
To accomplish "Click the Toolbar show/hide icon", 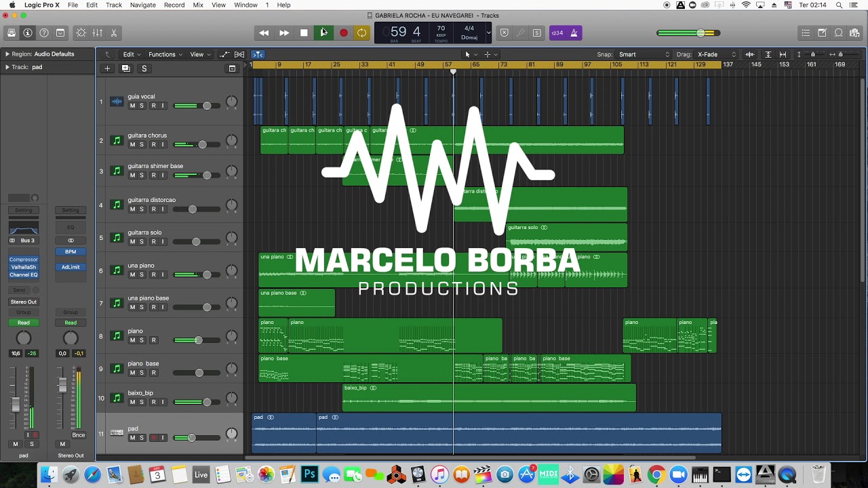I will (x=60, y=33).
